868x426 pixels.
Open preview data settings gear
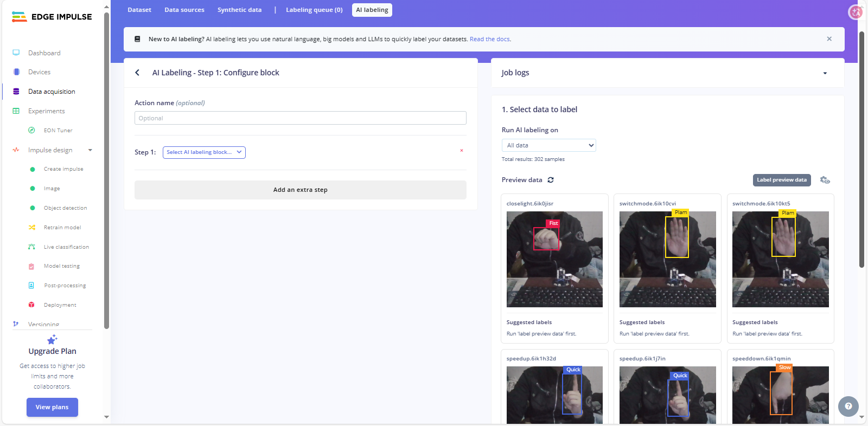pyautogui.click(x=825, y=180)
